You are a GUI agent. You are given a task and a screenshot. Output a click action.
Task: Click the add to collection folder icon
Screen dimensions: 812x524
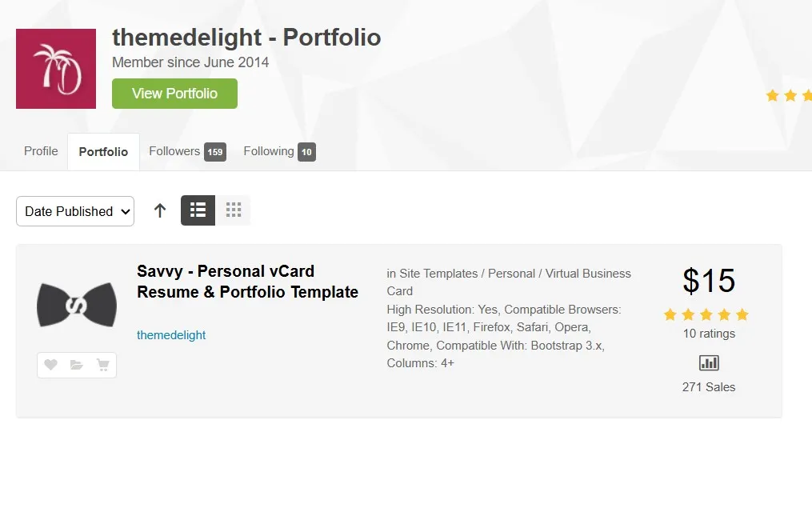(x=77, y=365)
